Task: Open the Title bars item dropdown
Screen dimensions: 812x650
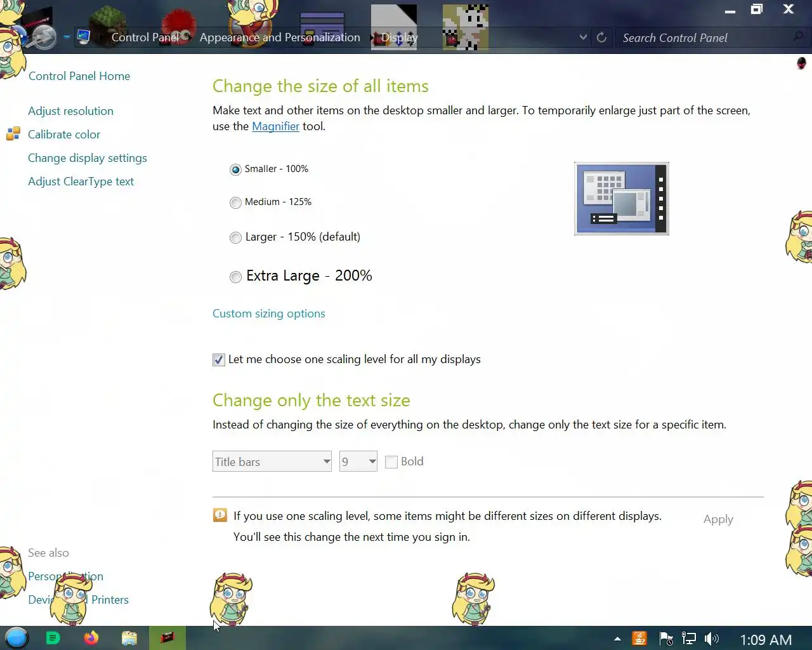Action: [272, 461]
